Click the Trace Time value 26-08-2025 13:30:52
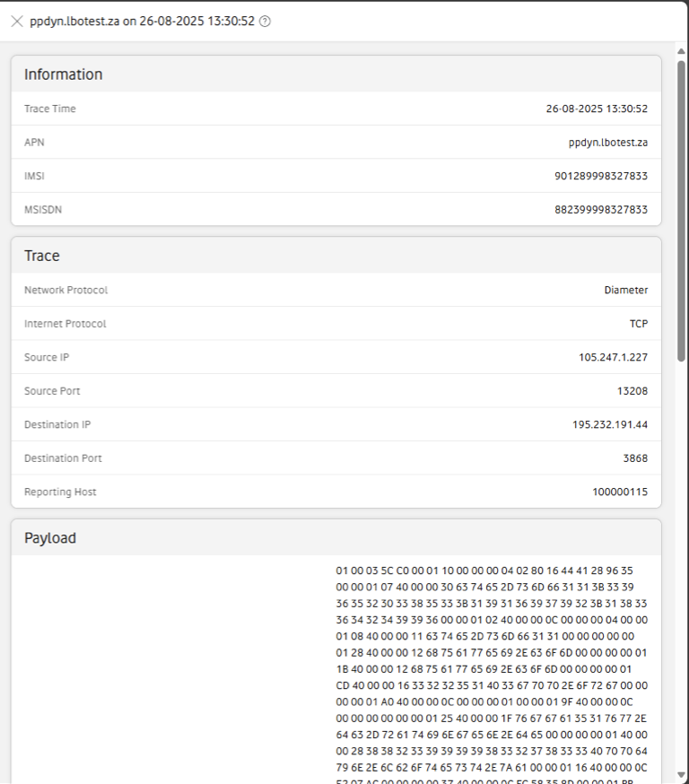Viewport: 689px width, 784px height. tap(597, 109)
